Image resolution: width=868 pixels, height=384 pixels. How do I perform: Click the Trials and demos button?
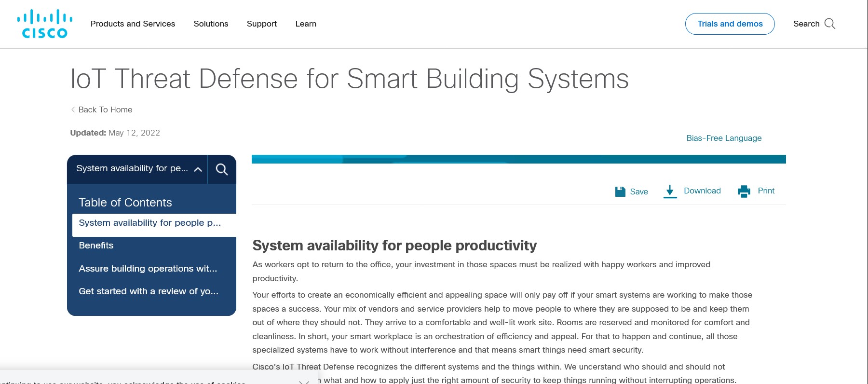(730, 24)
